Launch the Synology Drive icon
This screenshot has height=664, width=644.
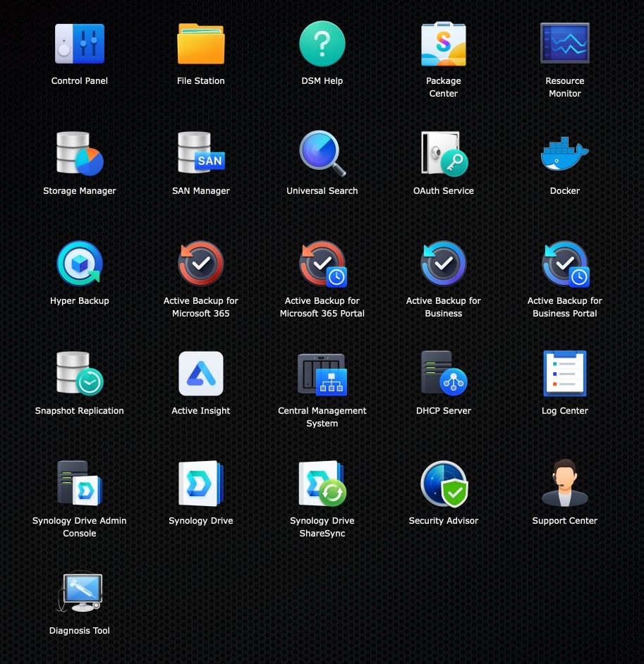[x=201, y=483]
